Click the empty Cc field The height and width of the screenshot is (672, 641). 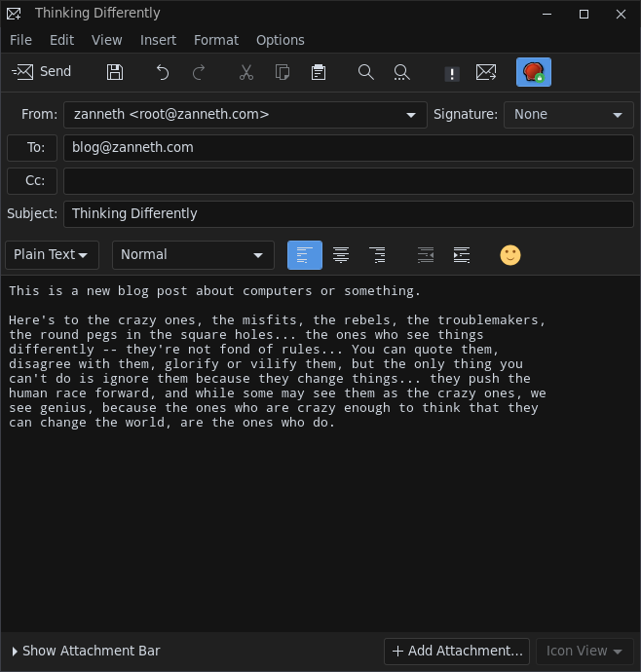tap(349, 181)
